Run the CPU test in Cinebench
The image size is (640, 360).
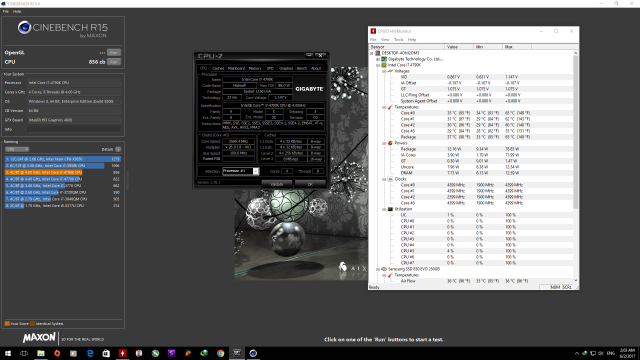pos(114,62)
